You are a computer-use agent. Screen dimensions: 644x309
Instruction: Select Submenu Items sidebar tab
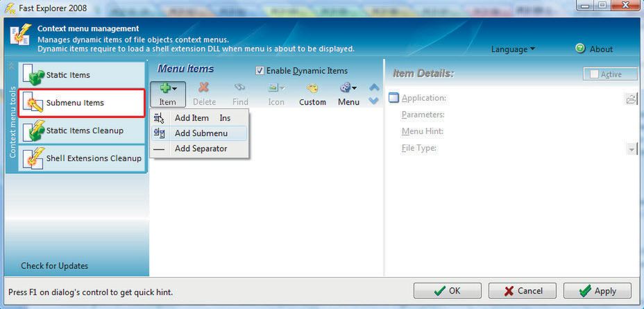(x=82, y=103)
